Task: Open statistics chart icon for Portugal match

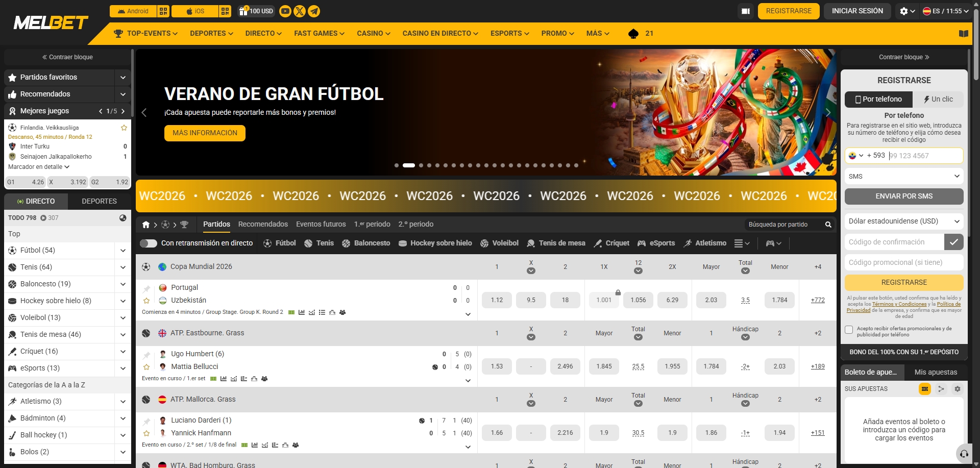Action: tap(302, 312)
